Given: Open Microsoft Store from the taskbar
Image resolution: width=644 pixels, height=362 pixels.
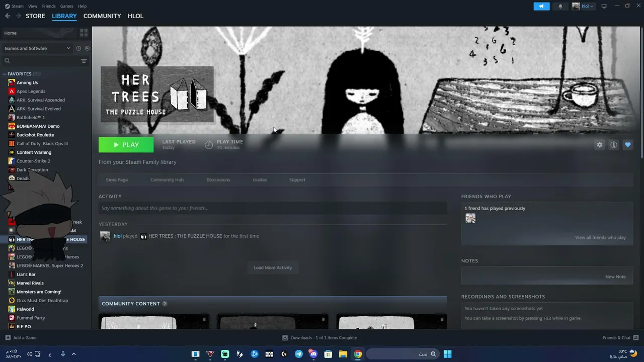Looking at the screenshot, I should (x=328, y=354).
